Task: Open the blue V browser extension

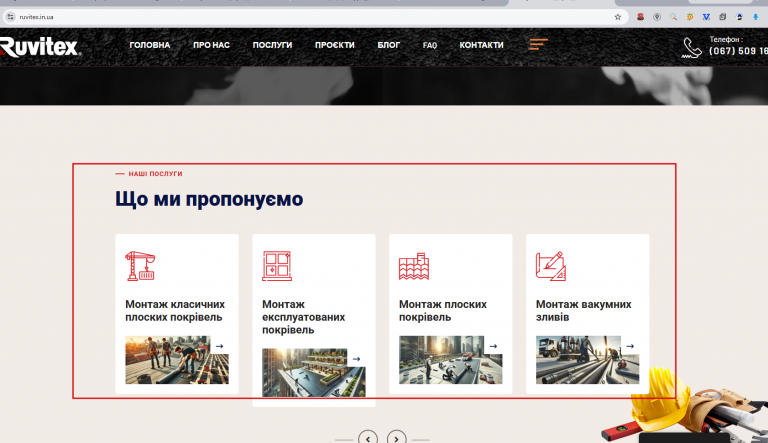Action: click(x=706, y=17)
